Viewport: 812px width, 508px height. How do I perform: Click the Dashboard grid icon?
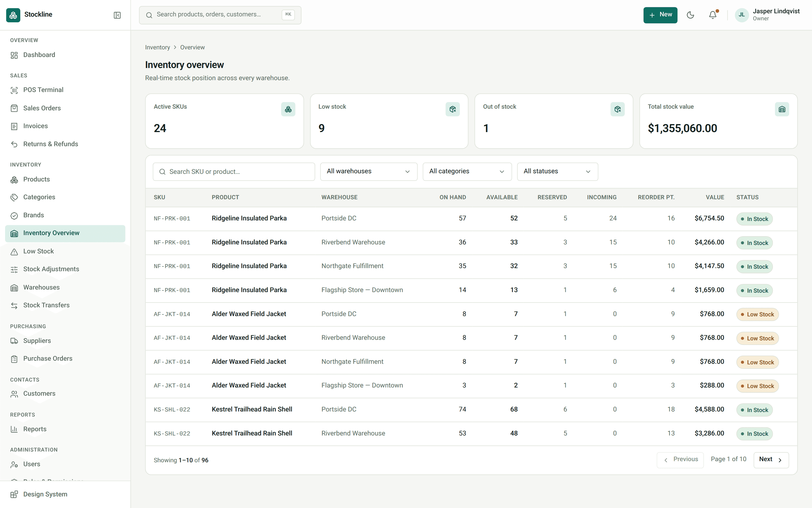pos(14,55)
